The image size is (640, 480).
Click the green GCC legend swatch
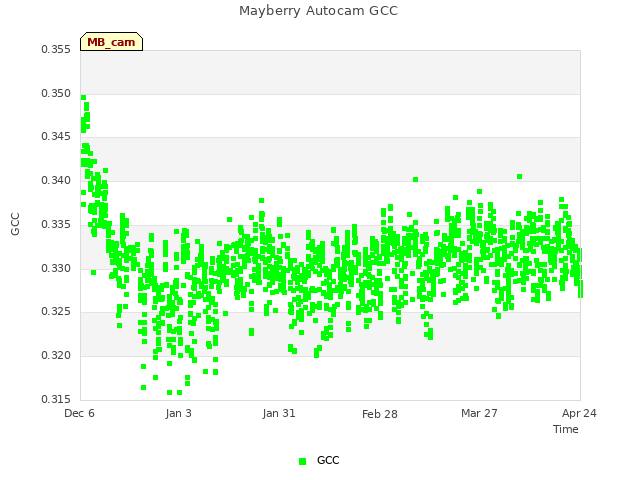(302, 461)
